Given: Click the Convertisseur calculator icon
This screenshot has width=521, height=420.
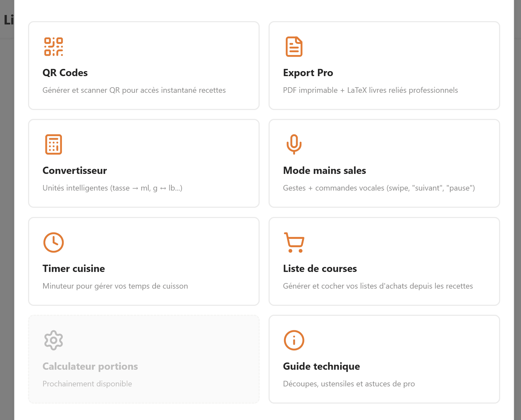Looking at the screenshot, I should 54,144.
